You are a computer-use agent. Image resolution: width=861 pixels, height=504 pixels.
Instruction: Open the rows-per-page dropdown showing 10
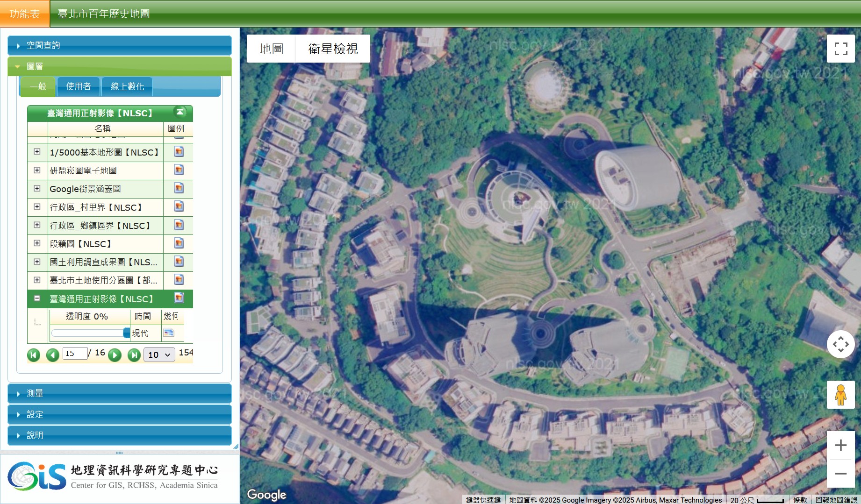[159, 355]
